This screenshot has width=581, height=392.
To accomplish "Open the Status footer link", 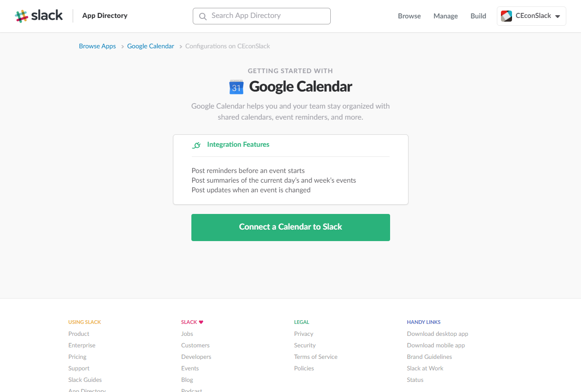I will click(415, 380).
